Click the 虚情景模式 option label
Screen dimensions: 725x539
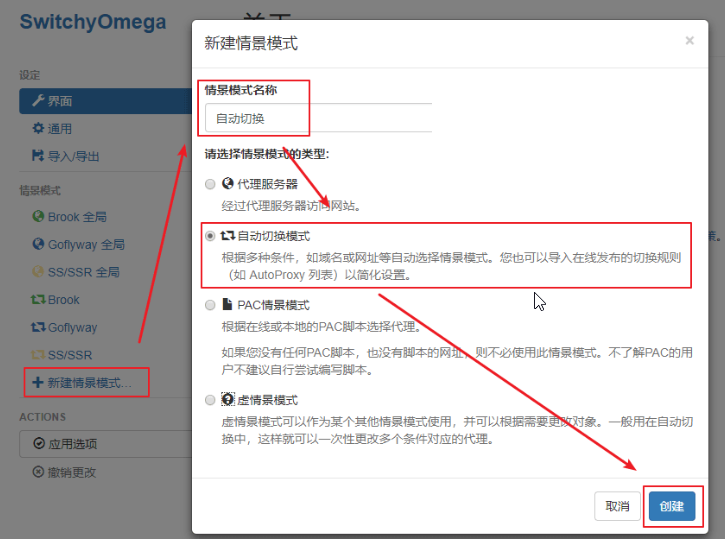point(267,400)
